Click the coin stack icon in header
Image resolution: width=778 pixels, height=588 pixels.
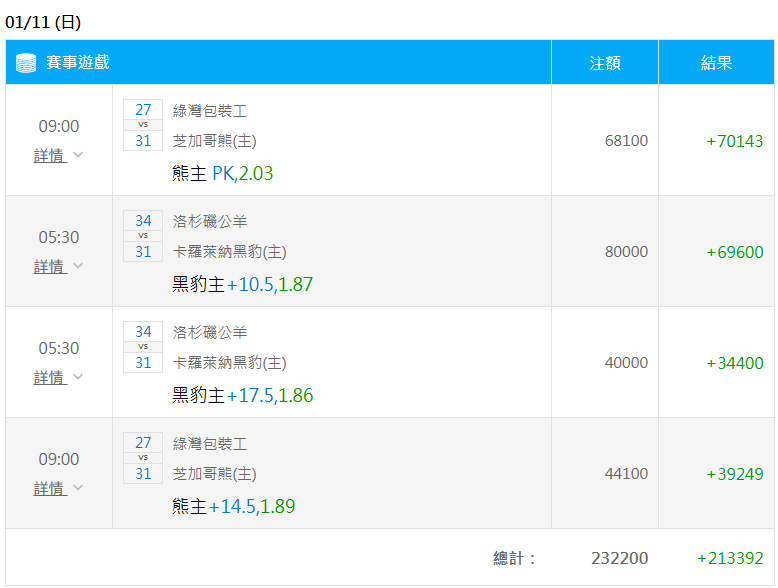point(26,63)
